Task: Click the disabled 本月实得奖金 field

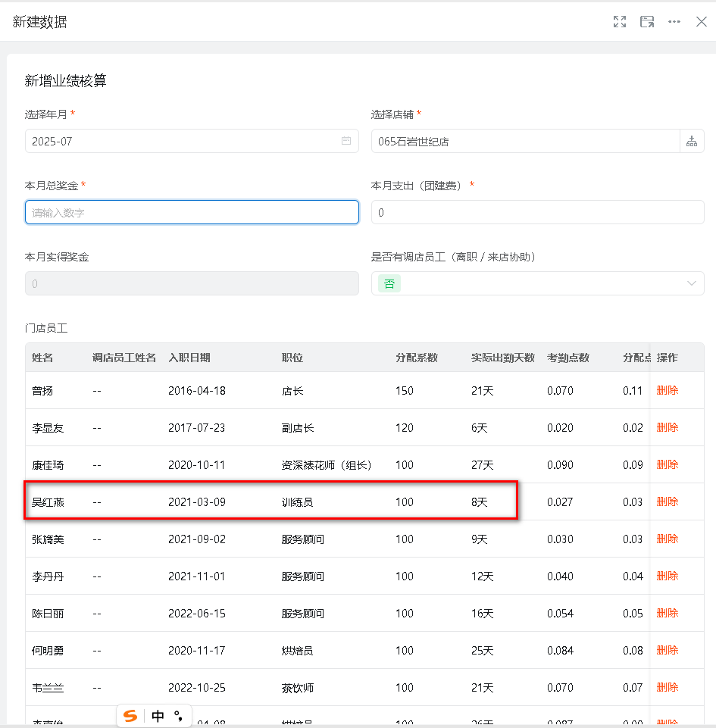Action: coord(192,283)
